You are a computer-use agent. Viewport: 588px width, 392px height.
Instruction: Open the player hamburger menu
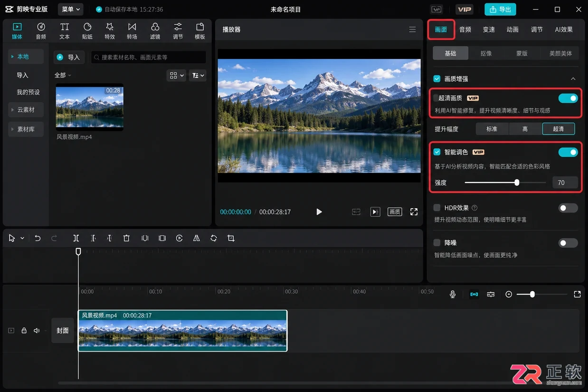click(x=412, y=29)
